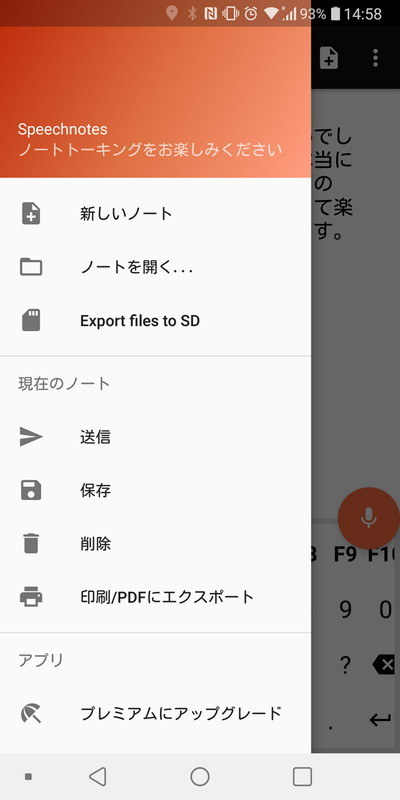Tap the 9 key on keyboard

tap(345, 609)
